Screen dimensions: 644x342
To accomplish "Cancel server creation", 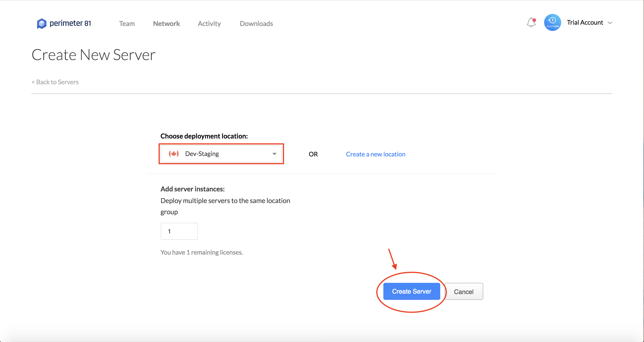I will click(x=464, y=292).
